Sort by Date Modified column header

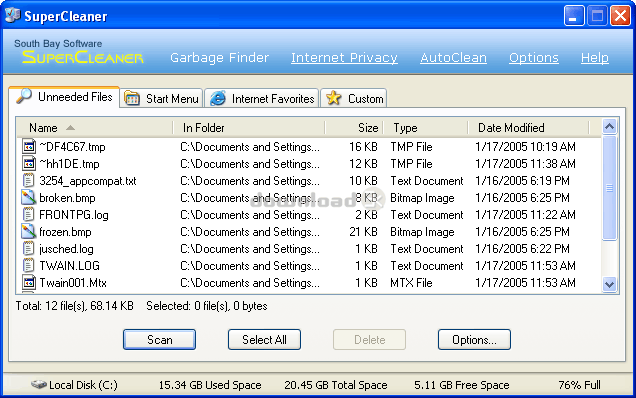(x=528, y=128)
